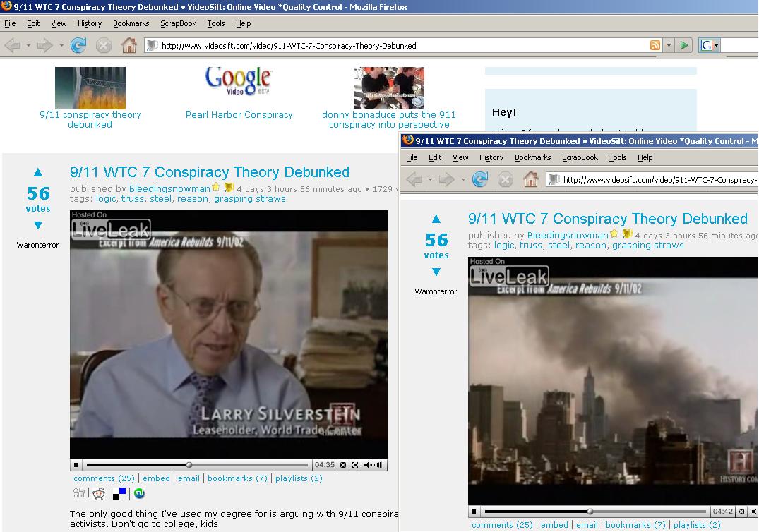The height and width of the screenshot is (532, 759).
Task: Share video via the Digg icon
Action: (79, 494)
